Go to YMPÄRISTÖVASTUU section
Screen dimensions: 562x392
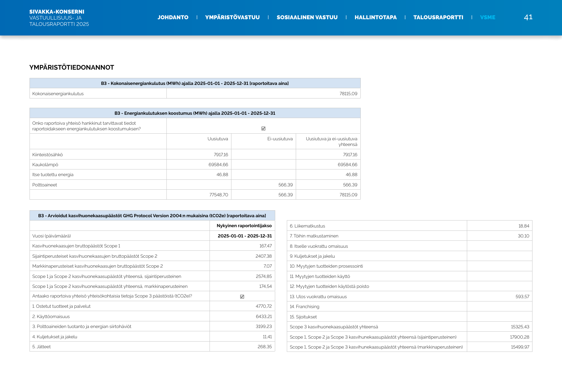click(232, 17)
